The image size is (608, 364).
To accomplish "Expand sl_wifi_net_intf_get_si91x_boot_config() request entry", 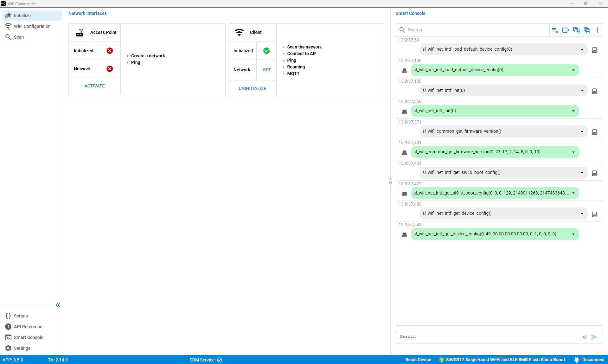I will click(x=582, y=173).
